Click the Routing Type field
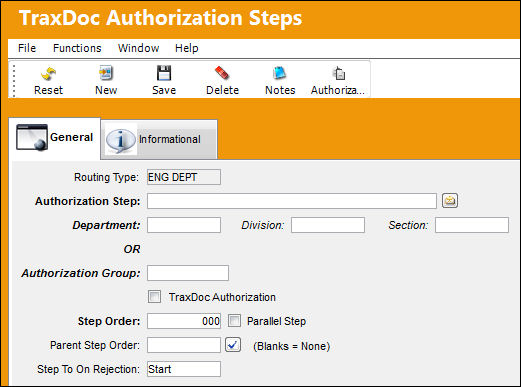The image size is (521, 387). tap(184, 177)
